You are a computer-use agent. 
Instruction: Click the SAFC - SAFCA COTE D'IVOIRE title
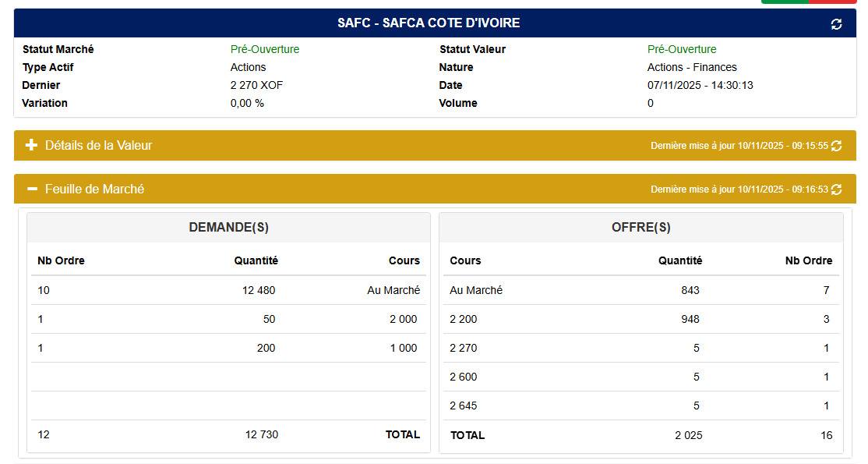(429, 23)
